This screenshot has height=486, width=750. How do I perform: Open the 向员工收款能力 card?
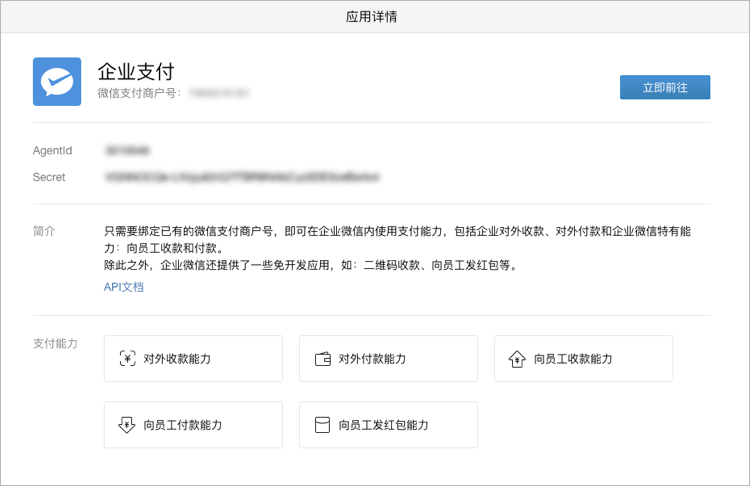[x=584, y=358]
